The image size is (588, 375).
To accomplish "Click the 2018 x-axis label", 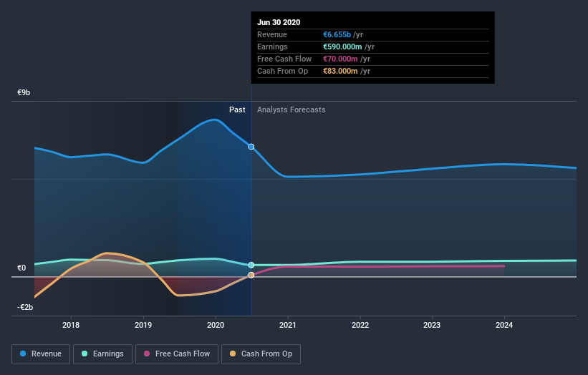I will pyautogui.click(x=71, y=325).
